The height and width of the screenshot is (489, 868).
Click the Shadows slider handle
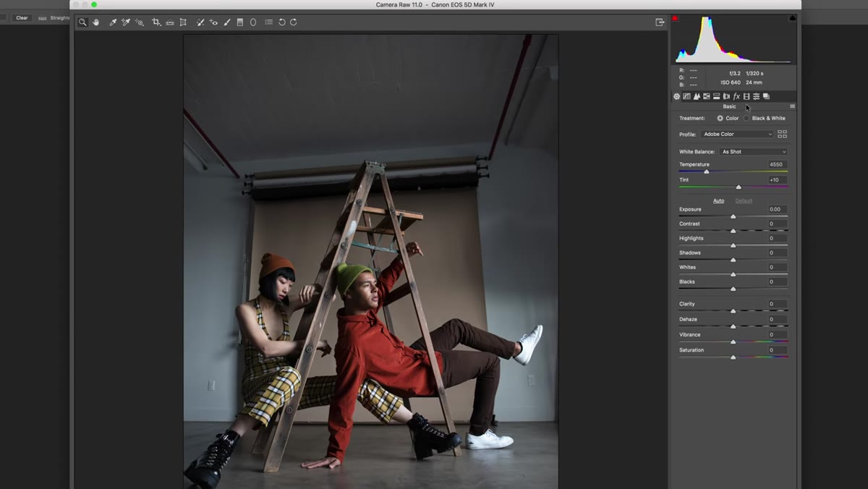pos(733,260)
